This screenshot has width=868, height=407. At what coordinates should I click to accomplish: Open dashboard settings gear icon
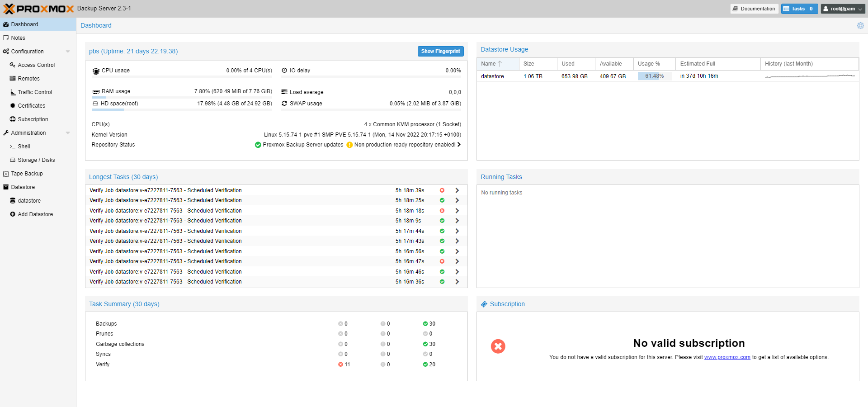click(x=860, y=26)
